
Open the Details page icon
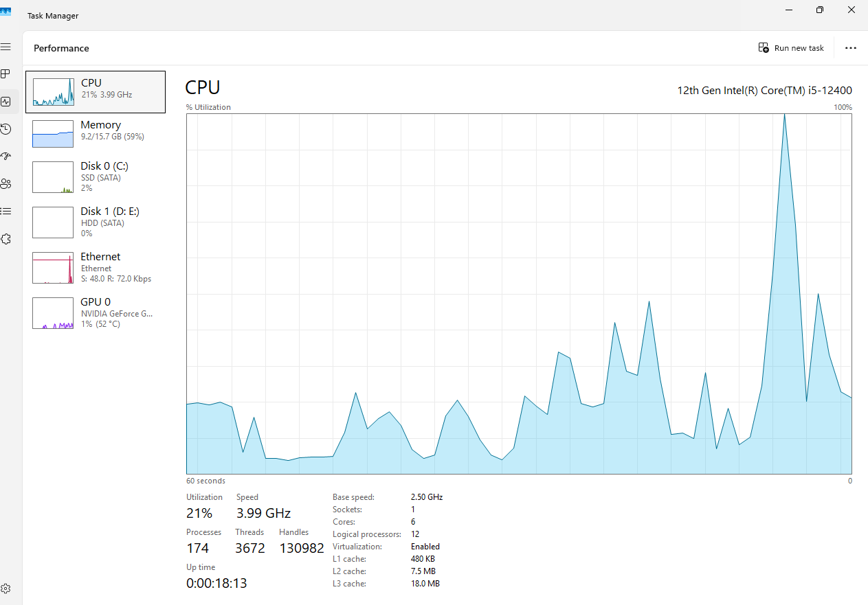pyautogui.click(x=5, y=212)
